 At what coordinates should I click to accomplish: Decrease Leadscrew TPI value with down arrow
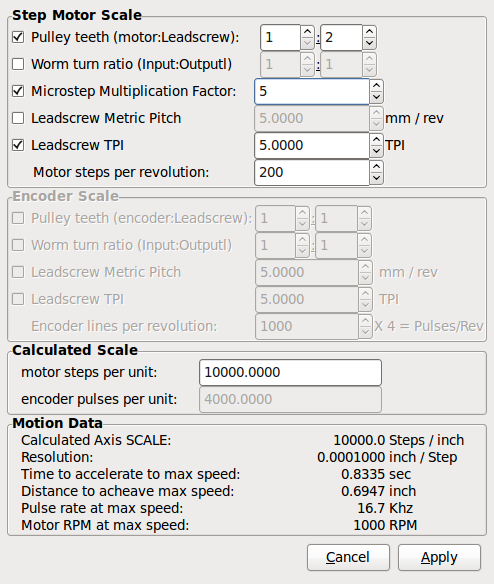376,151
